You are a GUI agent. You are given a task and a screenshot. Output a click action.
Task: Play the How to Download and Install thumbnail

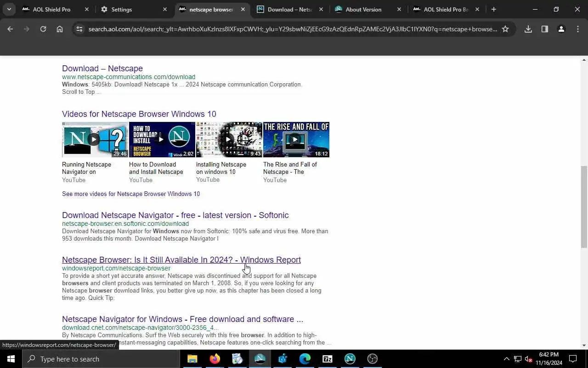pyautogui.click(x=162, y=139)
